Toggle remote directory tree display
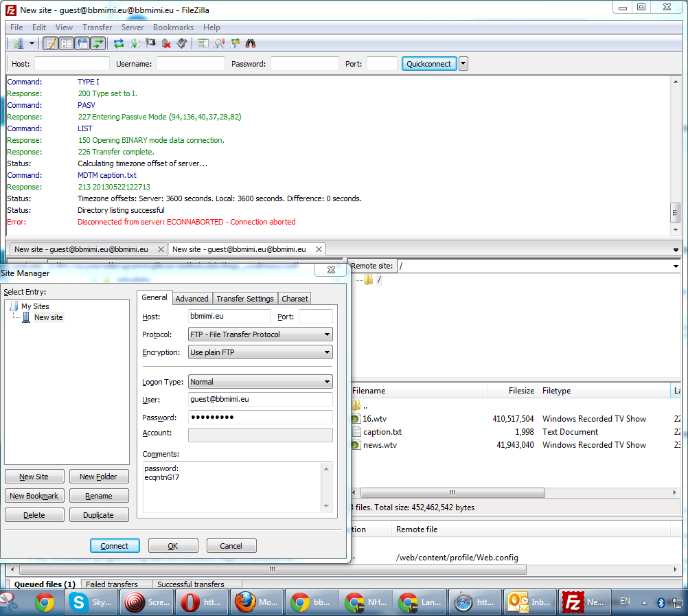The height and width of the screenshot is (616, 688). [x=82, y=43]
